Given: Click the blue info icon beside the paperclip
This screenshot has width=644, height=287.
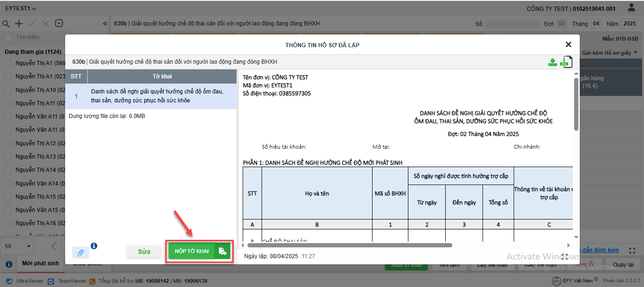Looking at the screenshot, I should (94, 246).
